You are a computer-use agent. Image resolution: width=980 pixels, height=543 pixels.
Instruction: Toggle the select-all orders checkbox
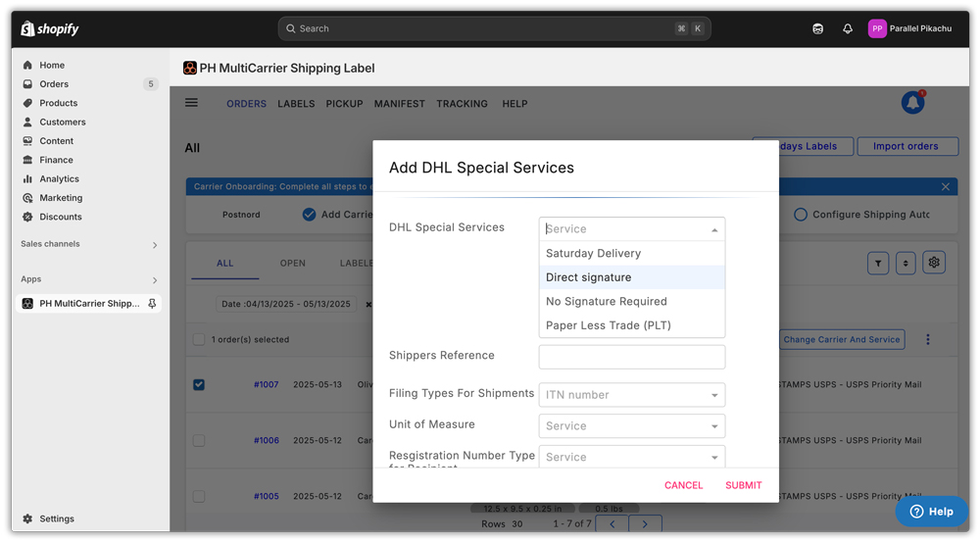tap(199, 339)
